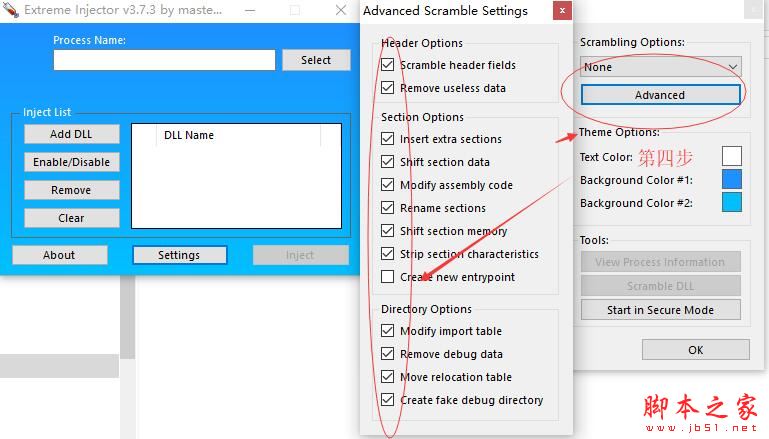Toggle Scramble header fields checkbox
Screen dimensions: 769x439
[387, 65]
